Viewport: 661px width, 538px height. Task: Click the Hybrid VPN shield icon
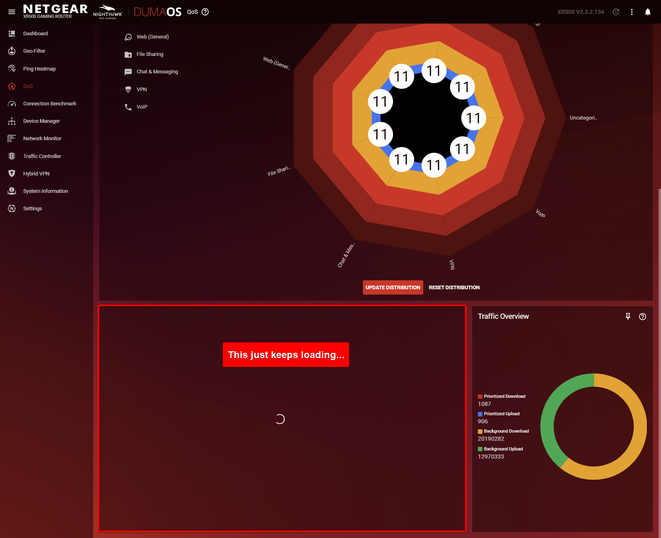tap(12, 173)
